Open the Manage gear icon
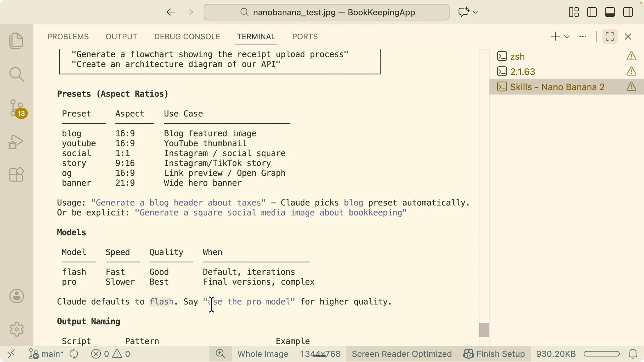 16,329
